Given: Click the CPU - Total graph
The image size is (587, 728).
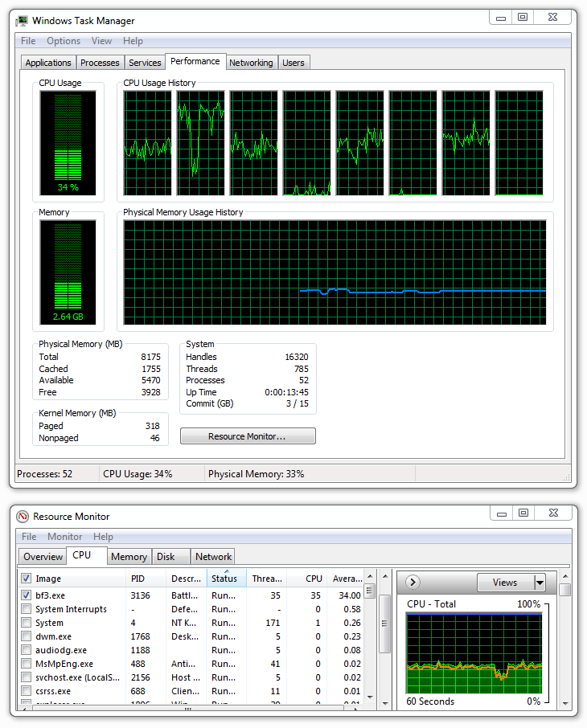Looking at the screenshot, I should click(x=474, y=651).
